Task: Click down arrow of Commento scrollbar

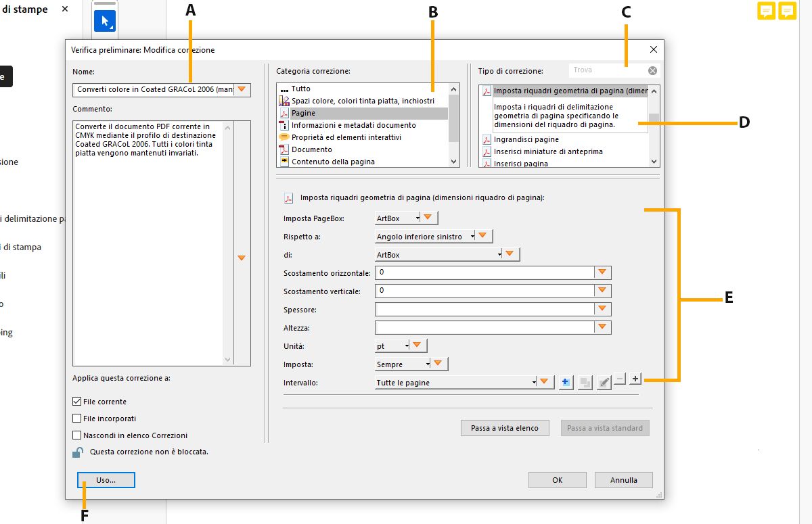Action: point(227,360)
